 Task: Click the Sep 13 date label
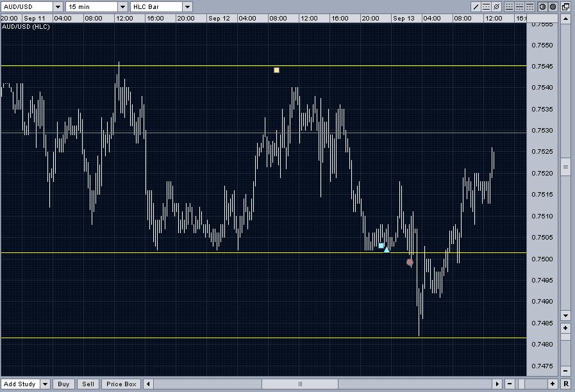click(x=403, y=19)
